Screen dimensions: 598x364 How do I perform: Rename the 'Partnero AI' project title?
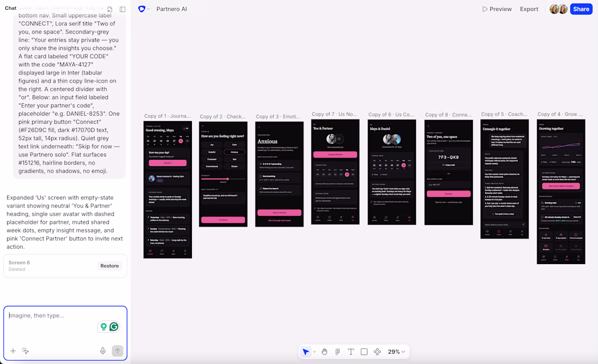click(x=172, y=9)
